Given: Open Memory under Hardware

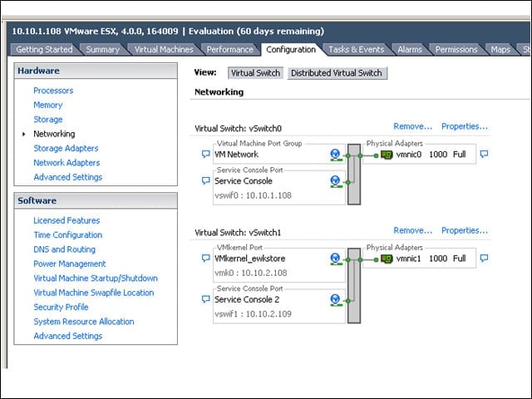Looking at the screenshot, I should pos(48,106).
